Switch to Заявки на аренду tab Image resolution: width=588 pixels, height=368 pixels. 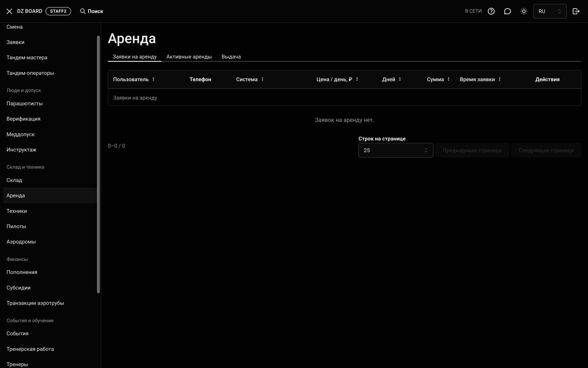[x=135, y=57]
